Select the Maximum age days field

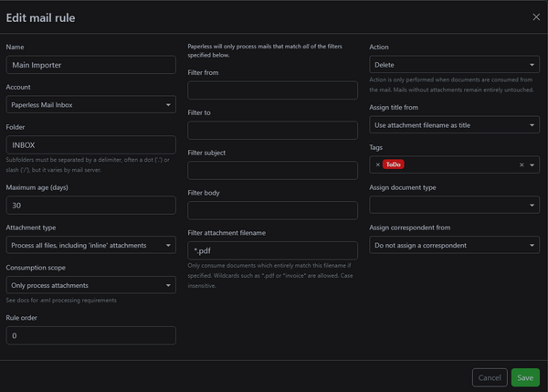90,206
